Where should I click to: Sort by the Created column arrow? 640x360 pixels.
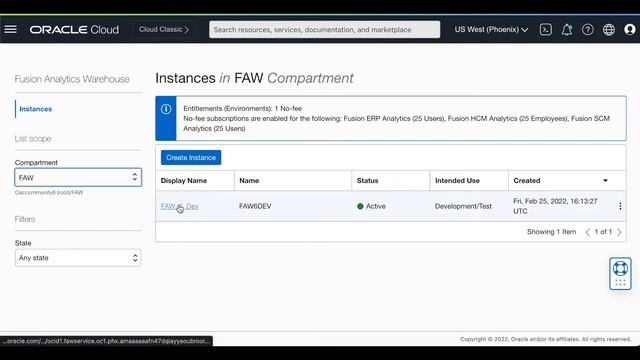[605, 180]
